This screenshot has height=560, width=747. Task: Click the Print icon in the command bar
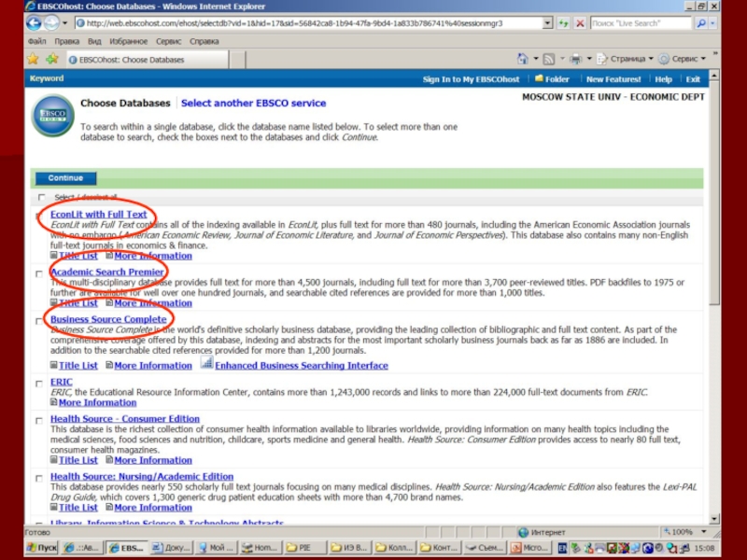click(x=576, y=59)
